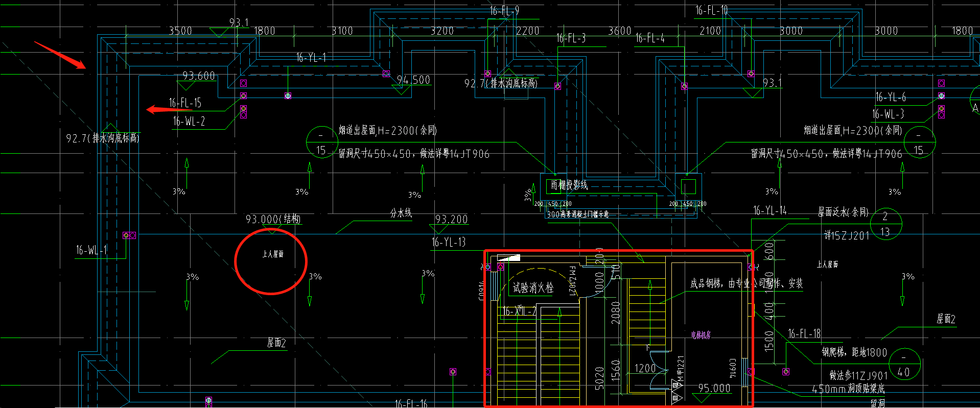Select the 93.200 elevation mark
Image resolution: width=980 pixels, height=408 pixels.
(452, 219)
